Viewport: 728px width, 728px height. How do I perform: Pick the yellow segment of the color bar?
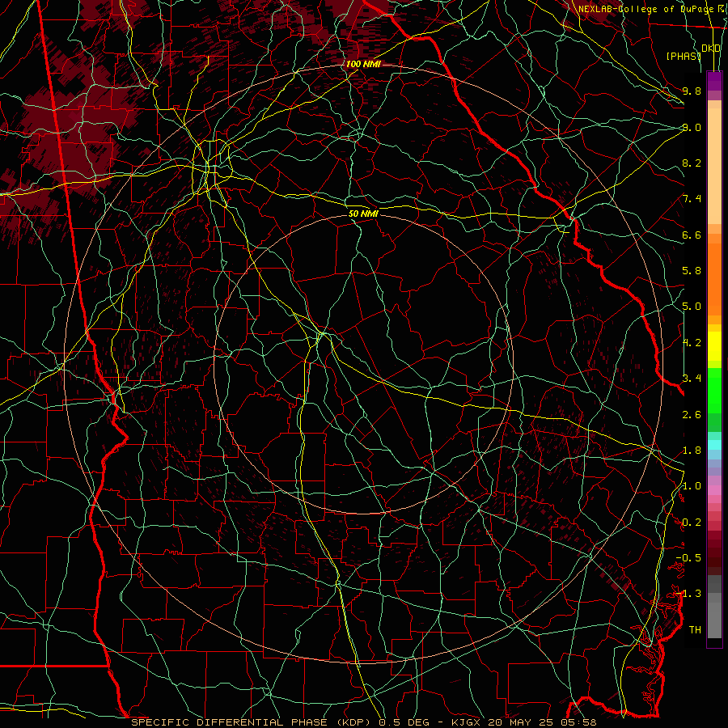click(714, 346)
